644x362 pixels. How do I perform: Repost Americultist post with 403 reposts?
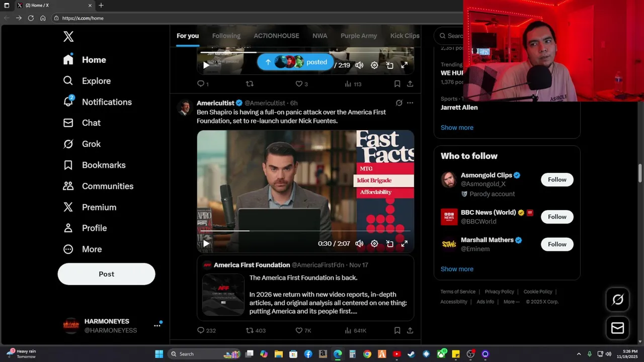(x=255, y=330)
